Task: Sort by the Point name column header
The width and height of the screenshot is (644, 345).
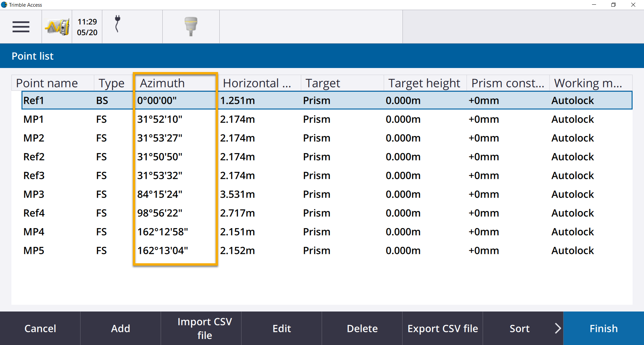Action: tap(47, 83)
